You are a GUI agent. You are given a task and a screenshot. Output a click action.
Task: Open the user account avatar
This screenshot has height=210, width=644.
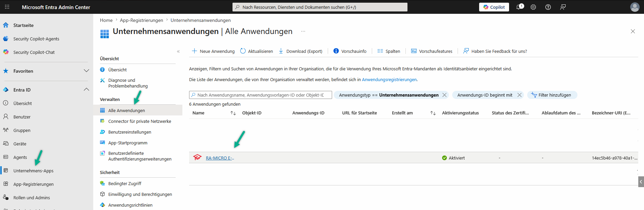click(x=635, y=7)
